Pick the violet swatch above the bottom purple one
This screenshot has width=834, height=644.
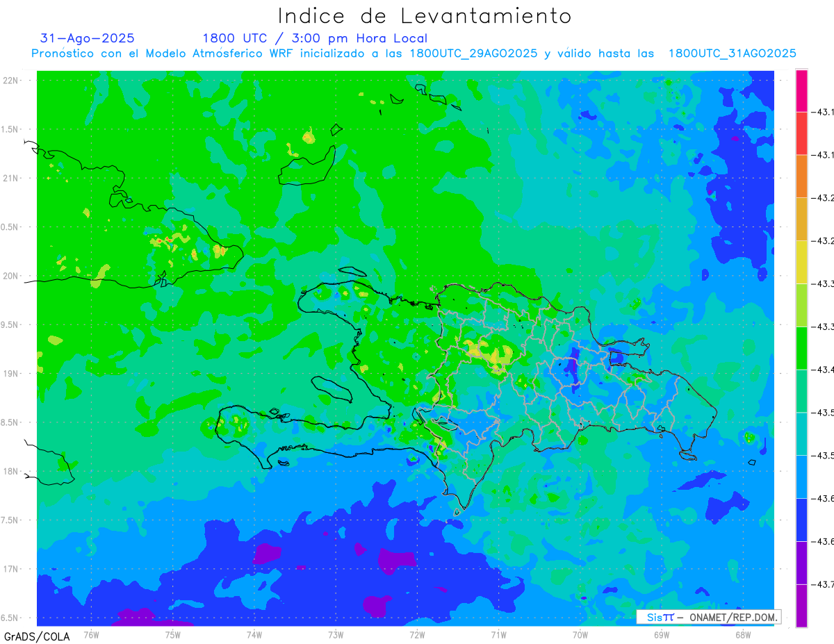(x=801, y=563)
